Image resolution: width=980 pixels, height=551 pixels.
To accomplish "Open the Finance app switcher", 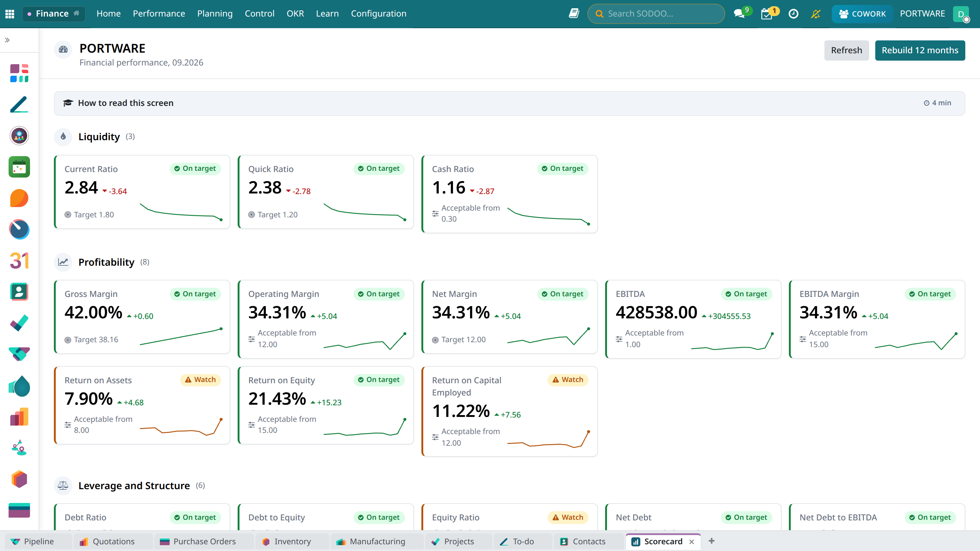I will pos(54,14).
